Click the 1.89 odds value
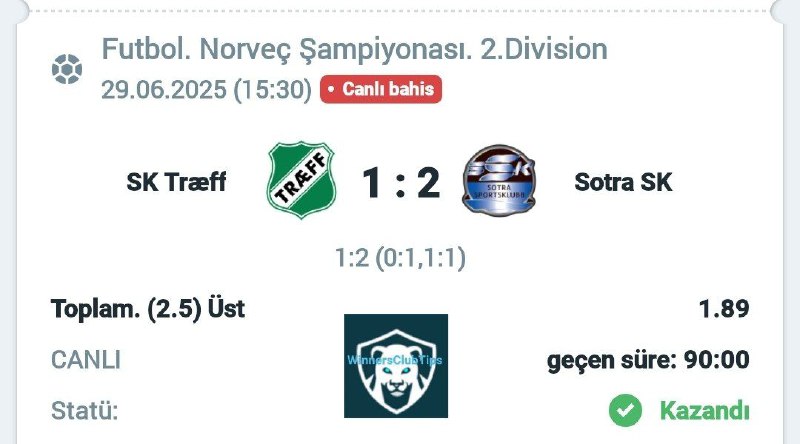 click(x=724, y=309)
